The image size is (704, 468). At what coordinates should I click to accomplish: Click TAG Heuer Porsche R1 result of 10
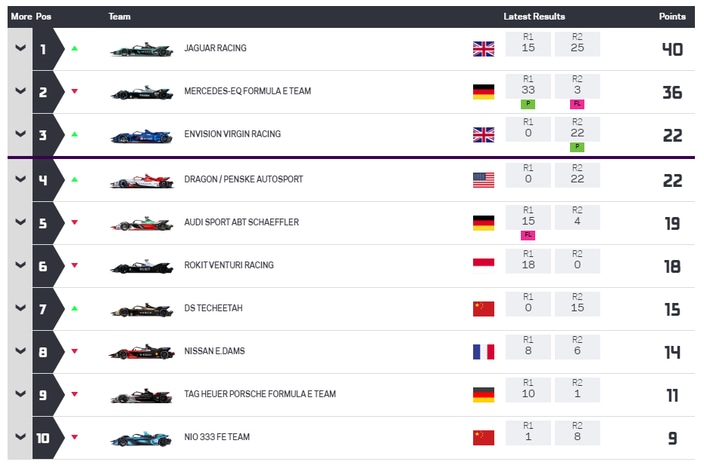(x=528, y=390)
